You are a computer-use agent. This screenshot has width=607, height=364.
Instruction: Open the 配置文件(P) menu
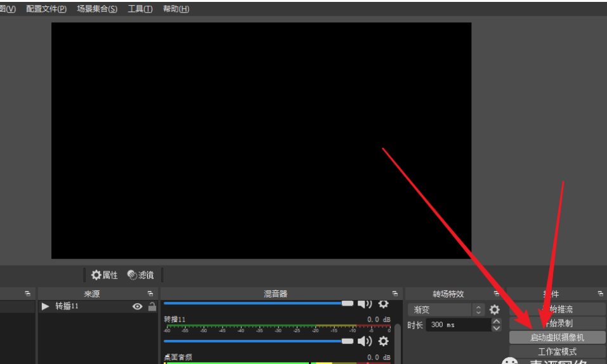(46, 9)
